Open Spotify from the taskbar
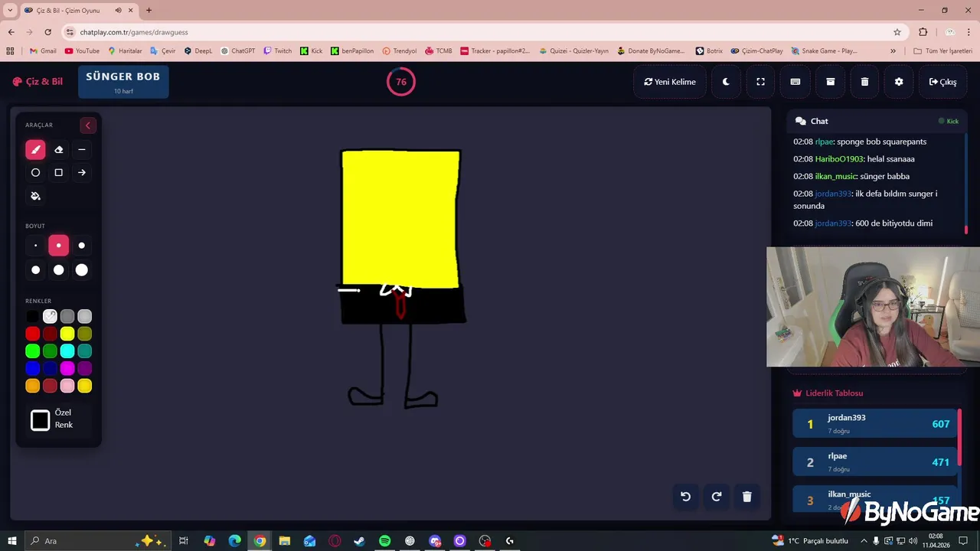 pos(384,541)
